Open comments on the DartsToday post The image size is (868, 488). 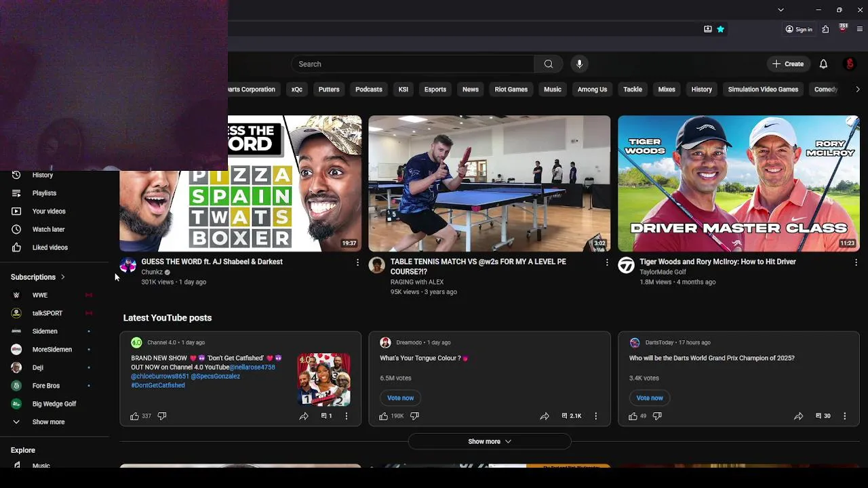click(823, 416)
